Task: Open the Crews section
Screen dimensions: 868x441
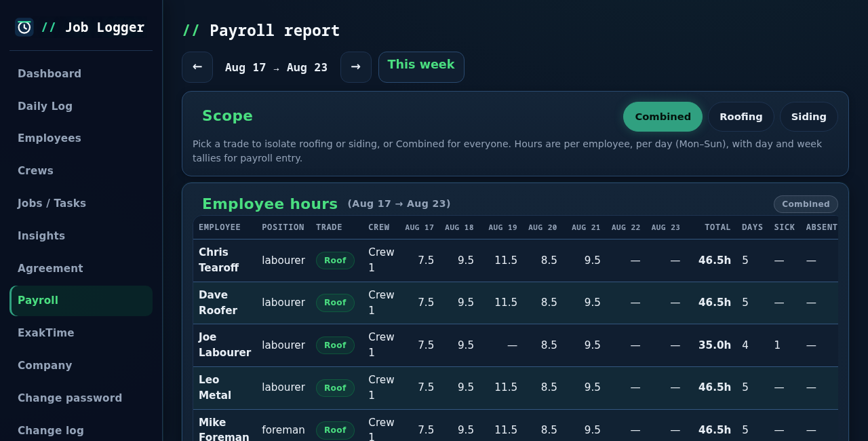Action: (81, 171)
